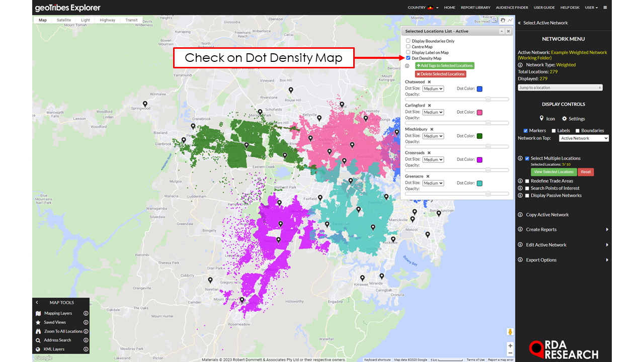Remove Carlingford from selected locations
The width and height of the screenshot is (644, 362).
(430, 106)
